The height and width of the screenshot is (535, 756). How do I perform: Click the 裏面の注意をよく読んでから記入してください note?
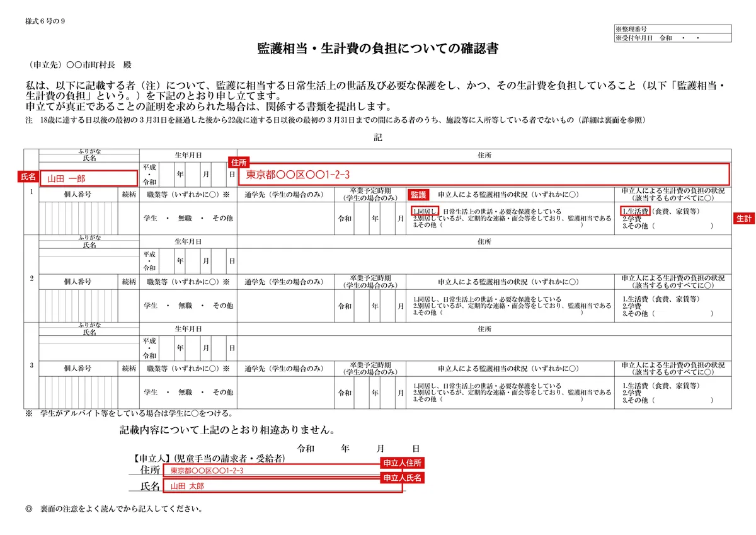pos(114,508)
